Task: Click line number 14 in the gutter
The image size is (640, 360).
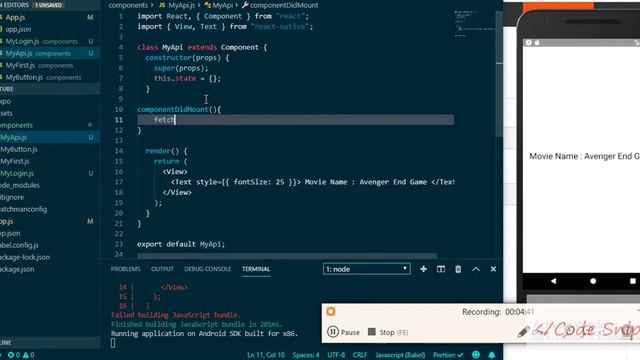Action: tap(119, 151)
